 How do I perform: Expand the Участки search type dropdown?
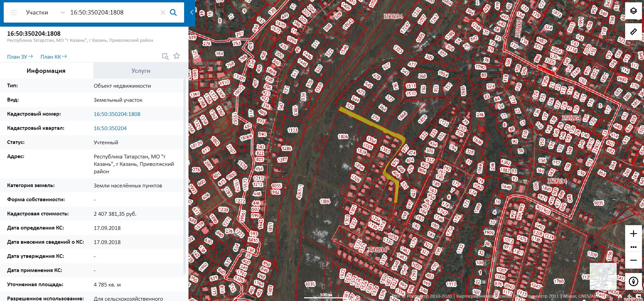click(62, 12)
